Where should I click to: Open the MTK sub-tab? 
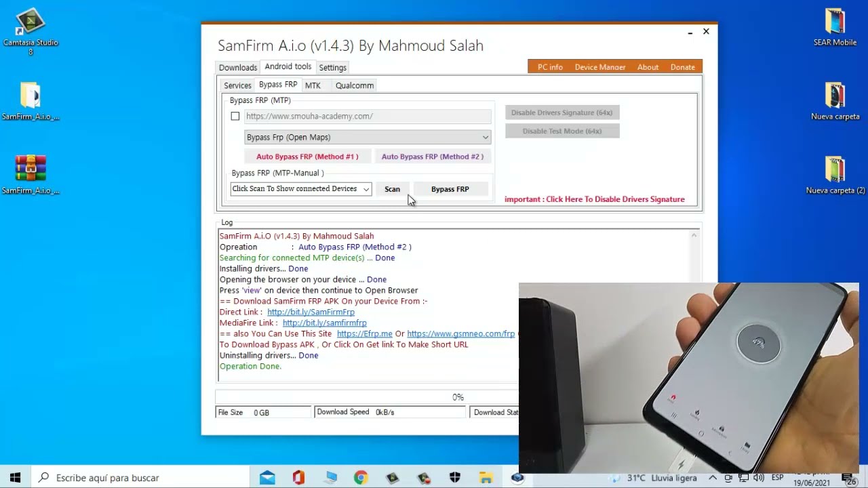tap(313, 85)
